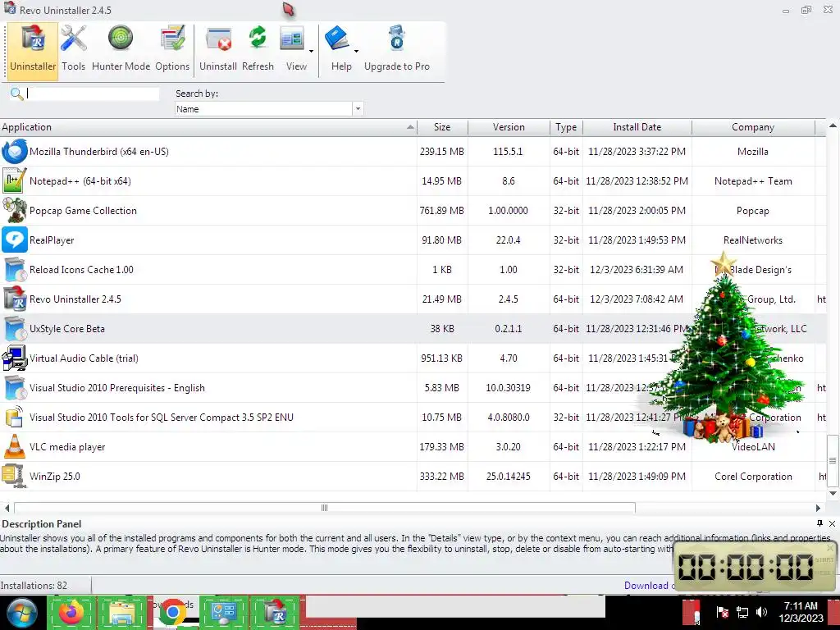The width and height of the screenshot is (840, 630).
Task: Click the 'RealPlayer' row name
Action: (52, 240)
